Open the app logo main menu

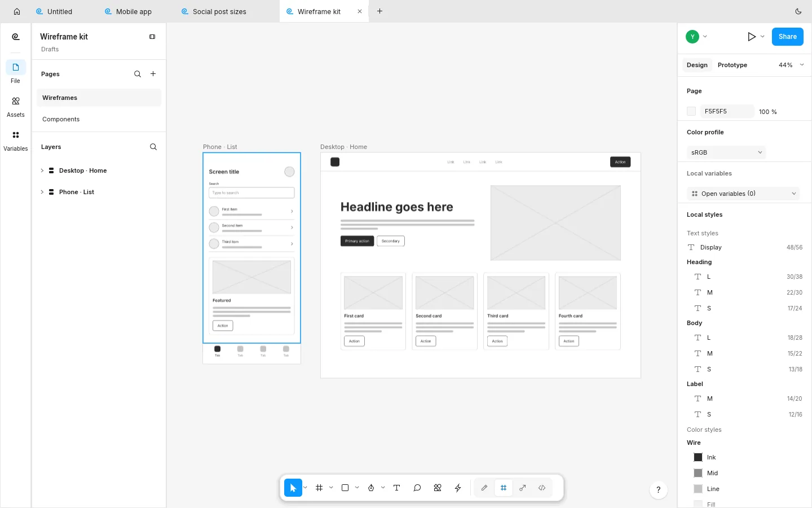pos(16,37)
